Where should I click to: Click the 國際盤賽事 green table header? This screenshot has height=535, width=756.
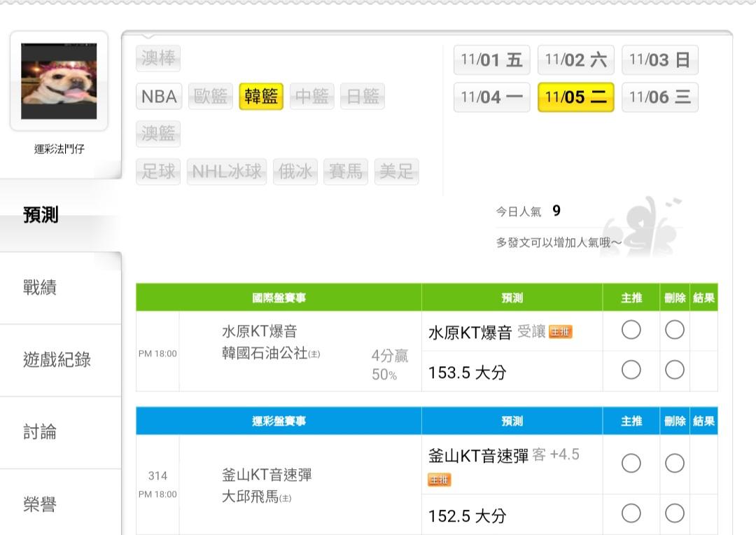(279, 298)
